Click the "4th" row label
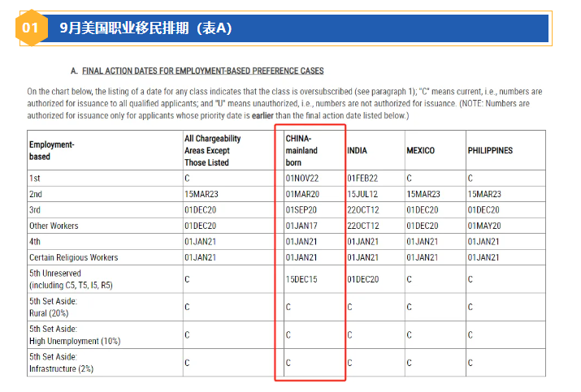 35,242
